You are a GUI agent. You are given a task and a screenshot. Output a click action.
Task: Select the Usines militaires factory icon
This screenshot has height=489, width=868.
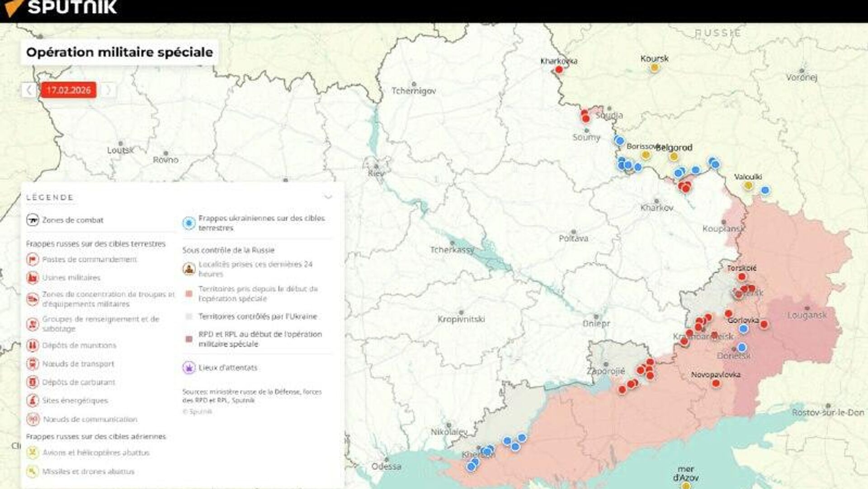(33, 277)
